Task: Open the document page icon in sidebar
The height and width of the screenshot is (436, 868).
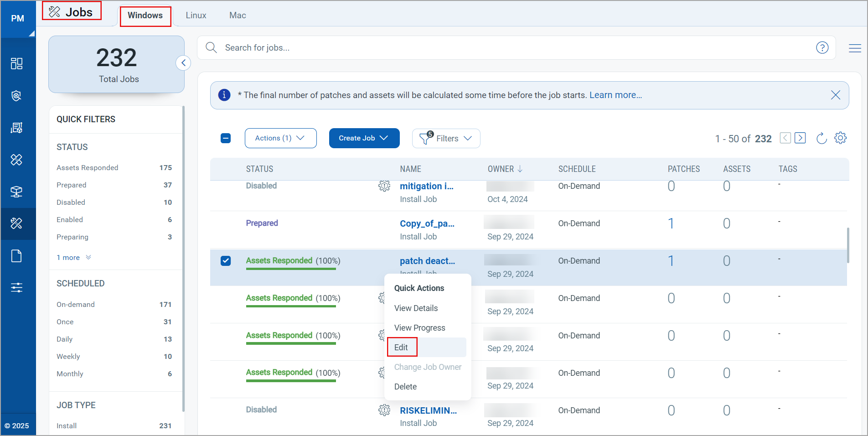Action: coord(17,256)
